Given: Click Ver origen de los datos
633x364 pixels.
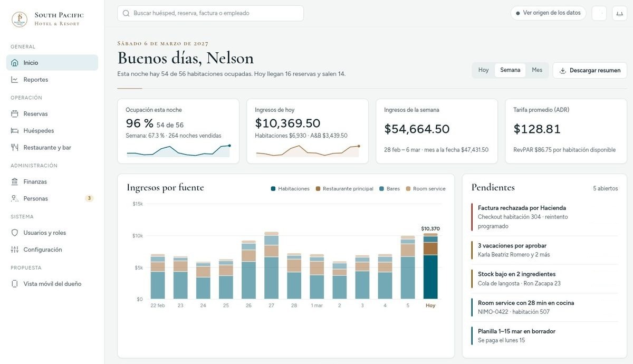Looking at the screenshot, I should click(x=548, y=13).
